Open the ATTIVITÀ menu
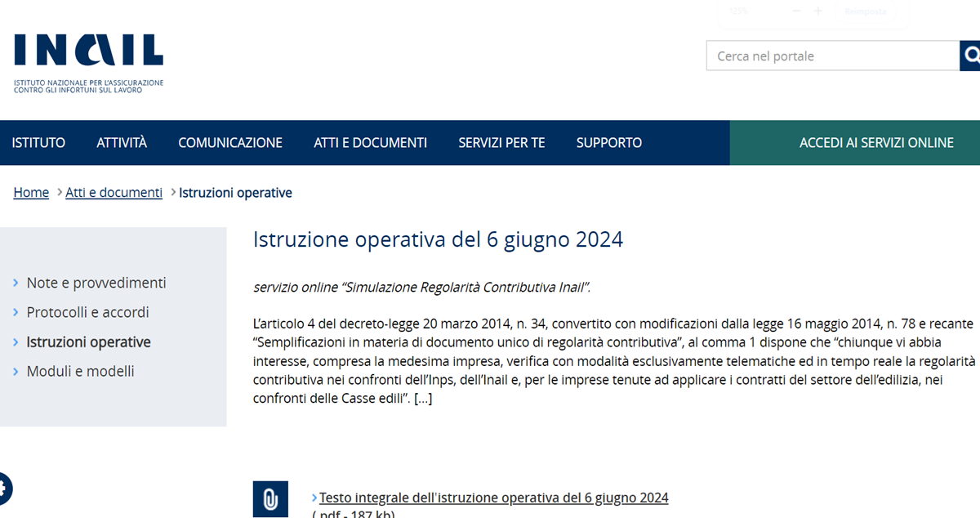This screenshot has width=980, height=518. click(122, 142)
